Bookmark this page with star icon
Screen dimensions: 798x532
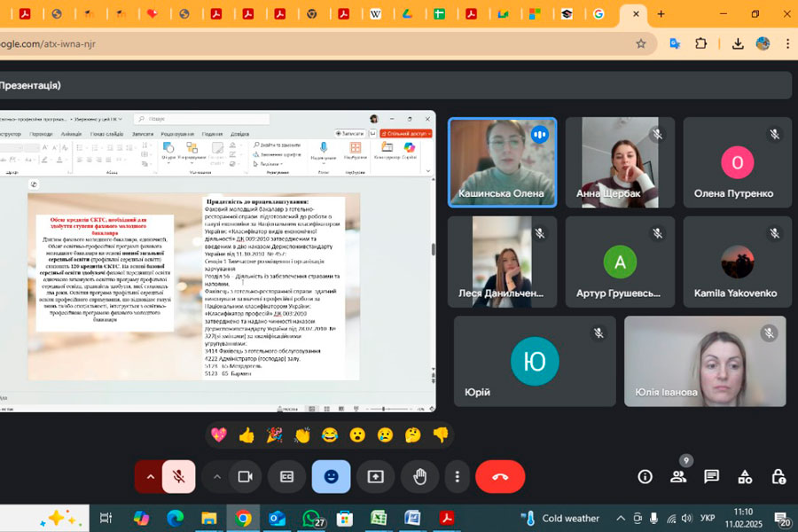(641, 43)
